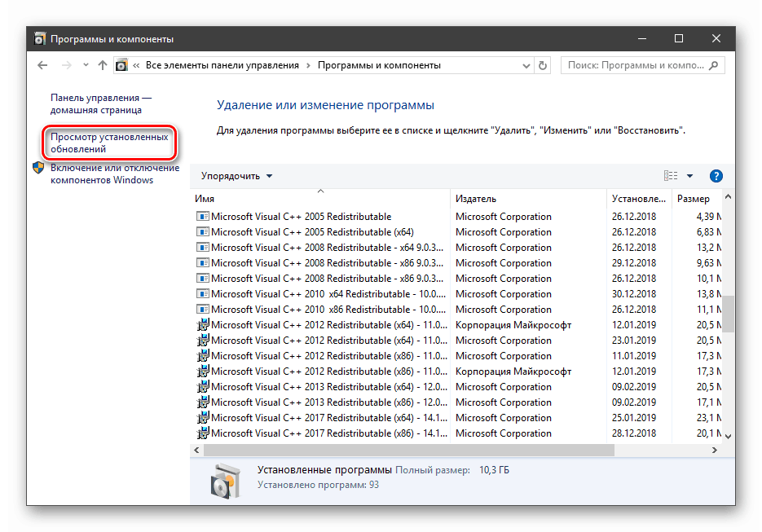Close the Программы и компоненты window
762x532 pixels.
pyautogui.click(x=716, y=38)
